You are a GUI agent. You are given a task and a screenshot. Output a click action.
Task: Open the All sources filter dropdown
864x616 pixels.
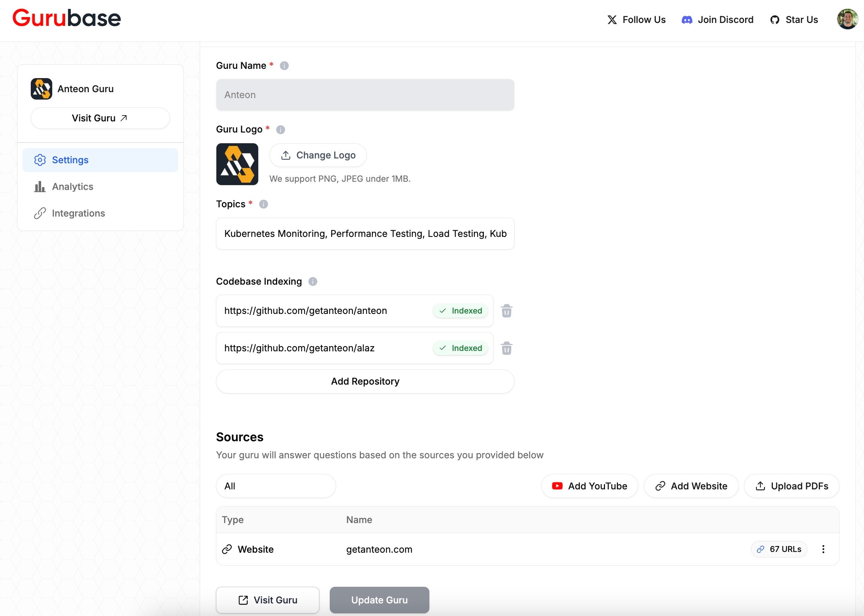(276, 486)
